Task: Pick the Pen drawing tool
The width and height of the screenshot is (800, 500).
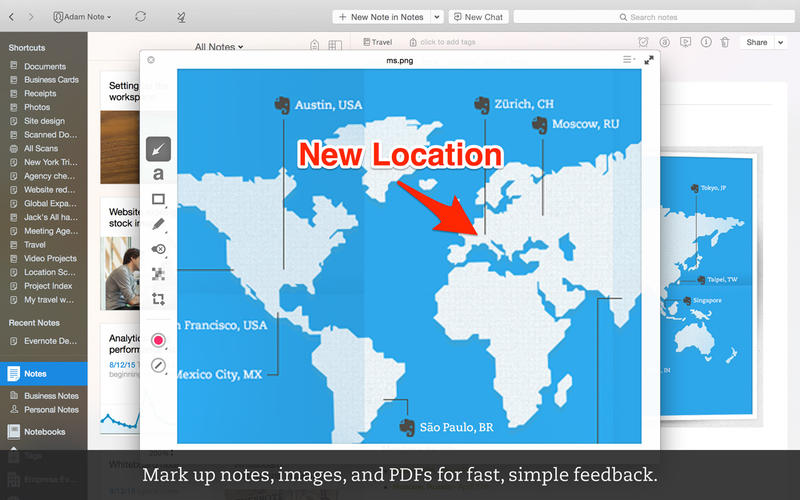Action: (158, 225)
